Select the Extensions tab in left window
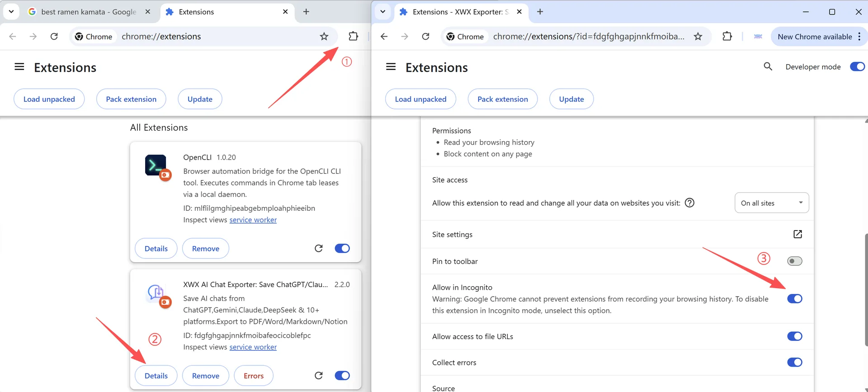 [227, 12]
